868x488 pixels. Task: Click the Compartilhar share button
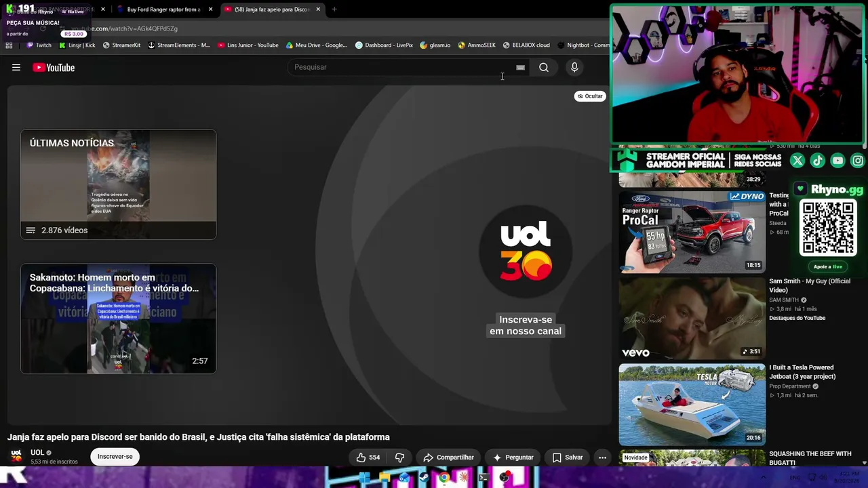point(448,457)
